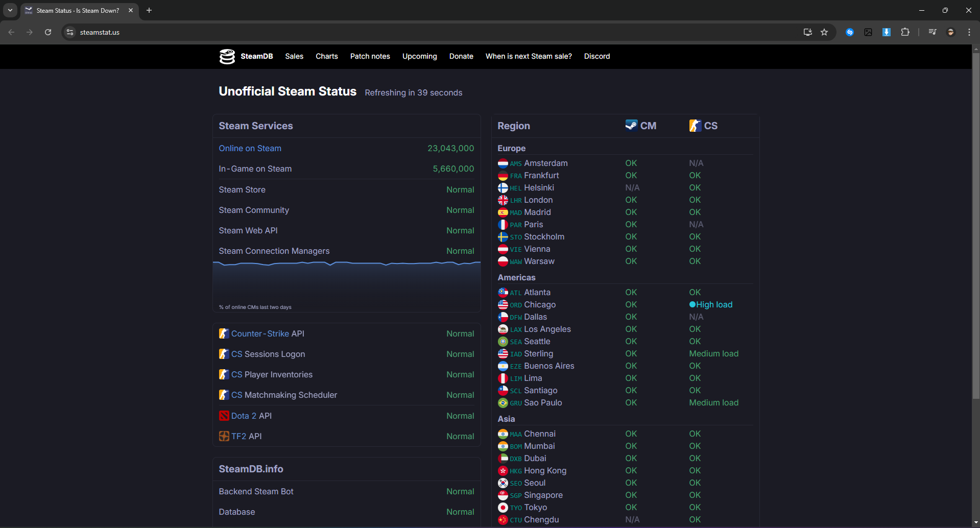Open the blue download extension icon
This screenshot has height=528, width=980.
pos(887,32)
